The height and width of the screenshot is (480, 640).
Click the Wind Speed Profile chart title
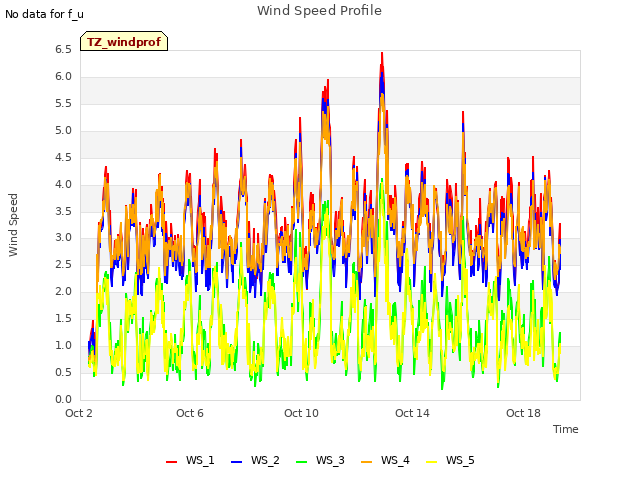[319, 11]
